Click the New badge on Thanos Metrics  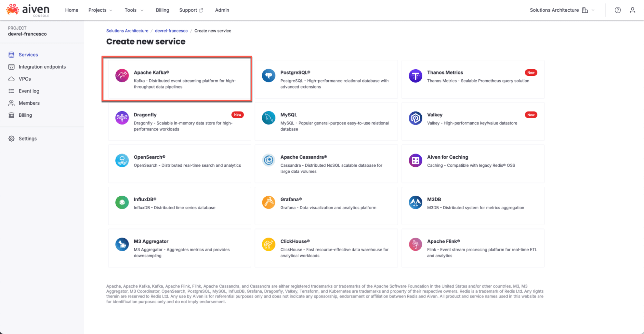[531, 73]
